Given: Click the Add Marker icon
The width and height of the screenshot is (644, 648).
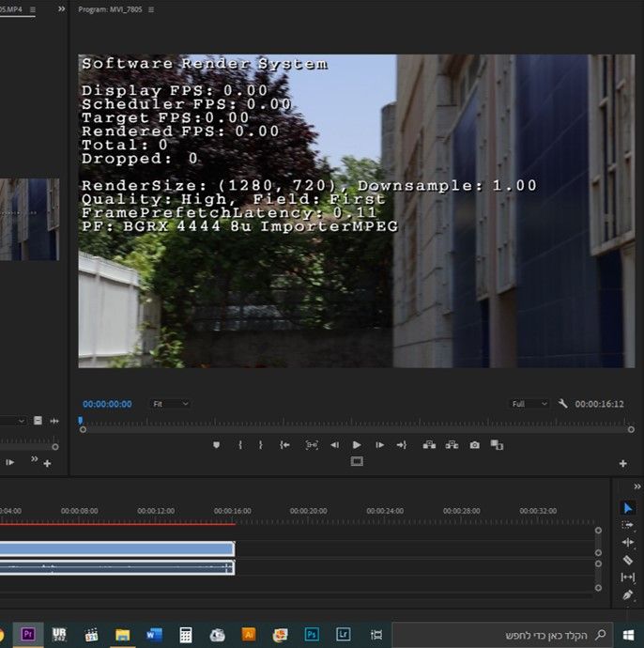Looking at the screenshot, I should coord(215,445).
